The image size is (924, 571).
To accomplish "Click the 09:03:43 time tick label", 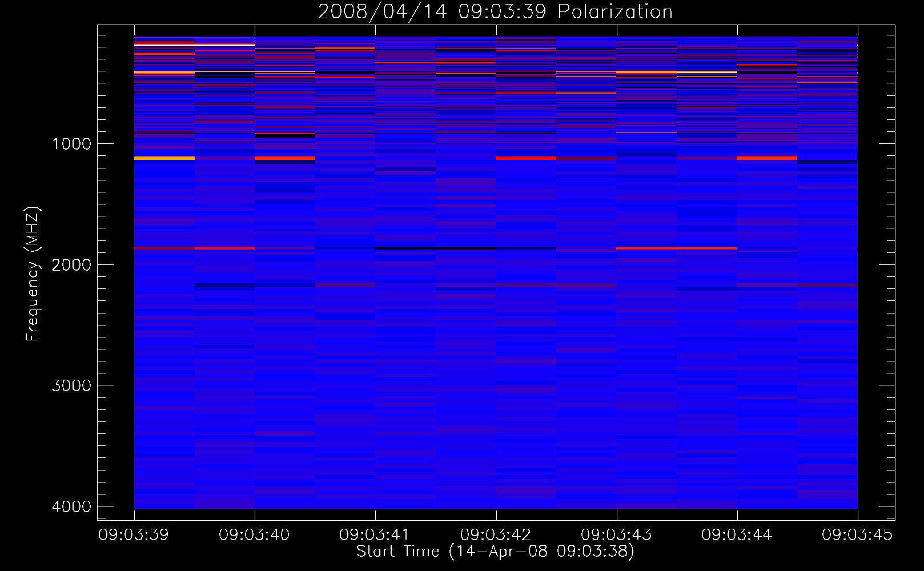I will pos(616,535).
